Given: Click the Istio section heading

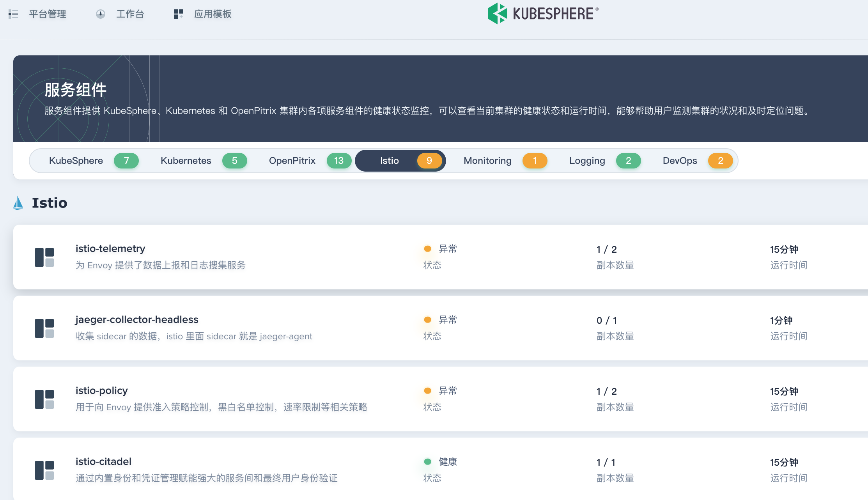Looking at the screenshot, I should click(x=50, y=203).
